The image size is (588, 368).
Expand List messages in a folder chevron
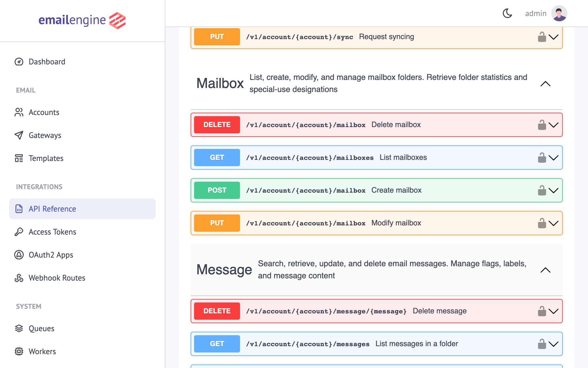[x=554, y=344]
